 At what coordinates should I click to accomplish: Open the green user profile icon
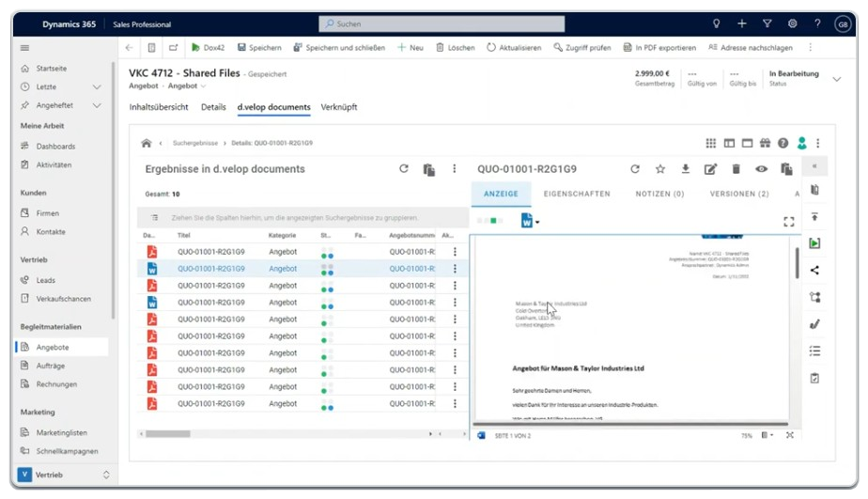[801, 143]
